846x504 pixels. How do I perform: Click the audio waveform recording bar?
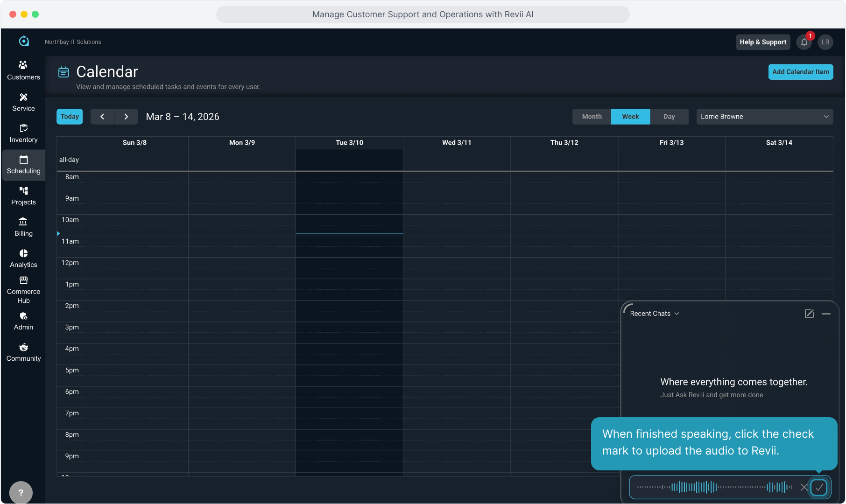(x=714, y=487)
